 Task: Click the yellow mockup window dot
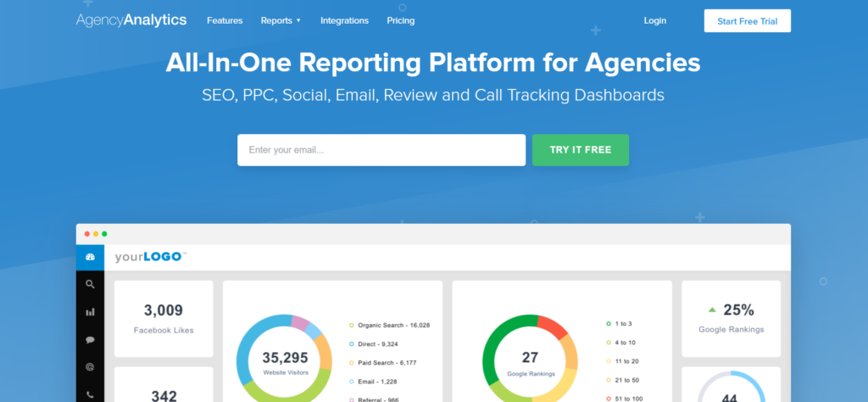click(96, 234)
